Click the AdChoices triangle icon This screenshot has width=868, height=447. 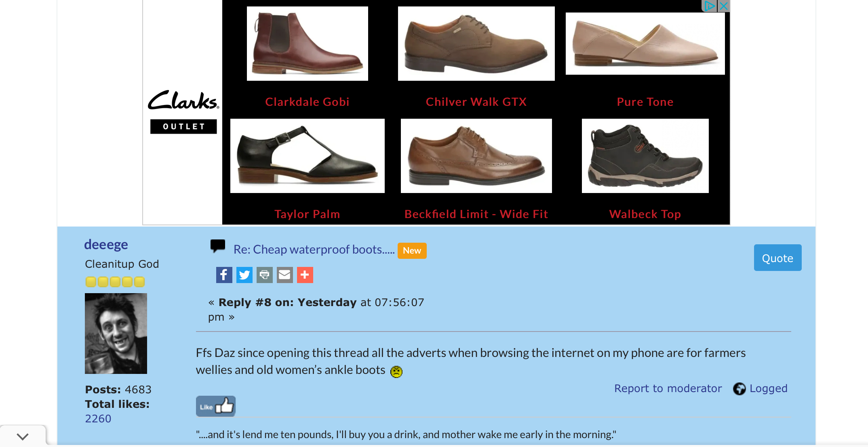pos(710,6)
